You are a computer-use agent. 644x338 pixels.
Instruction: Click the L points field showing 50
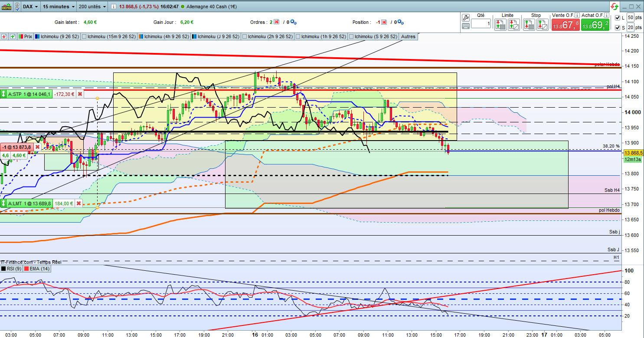pyautogui.click(x=631, y=17)
